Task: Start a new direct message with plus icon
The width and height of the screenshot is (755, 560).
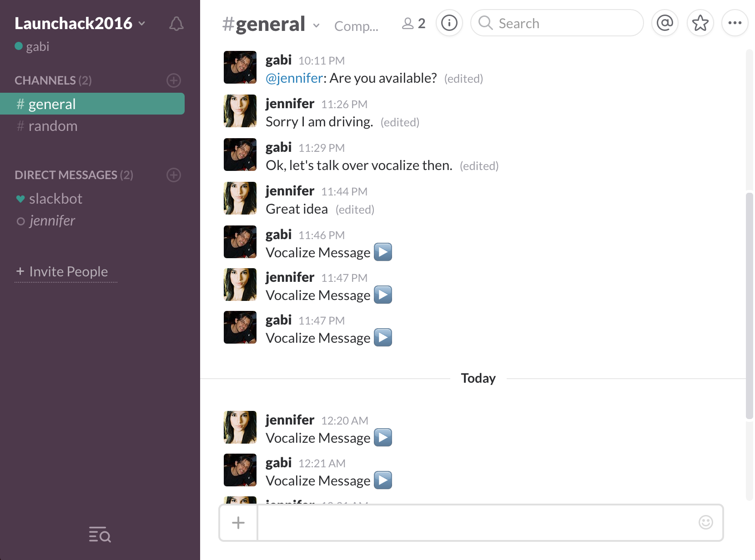Action: pyautogui.click(x=174, y=175)
